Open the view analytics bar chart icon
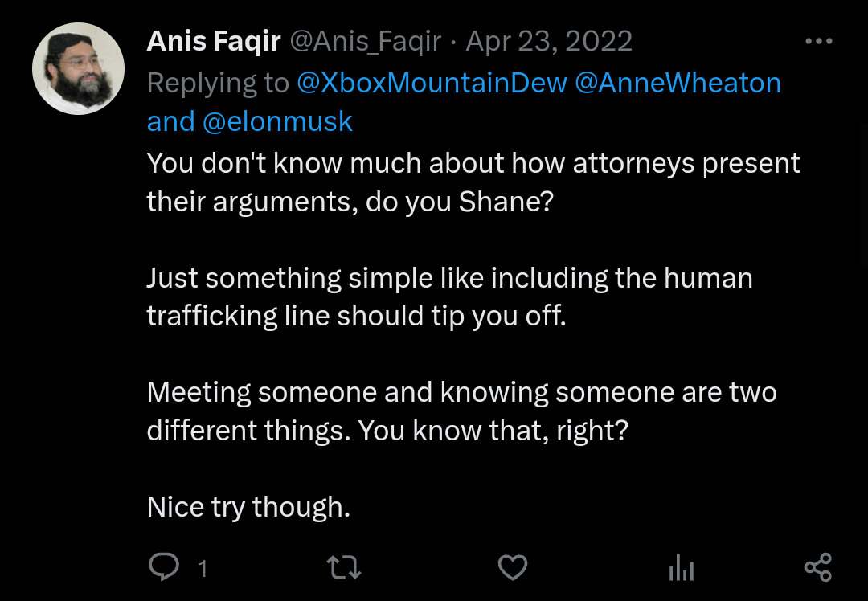Viewport: 868px width, 601px height. tap(682, 568)
